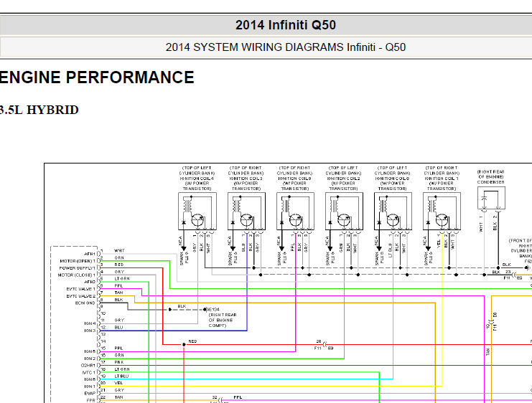Screen dimensions: 532x403
Task: Click the 'TAN' wire label at pin 7
Action: pyautogui.click(x=118, y=293)
